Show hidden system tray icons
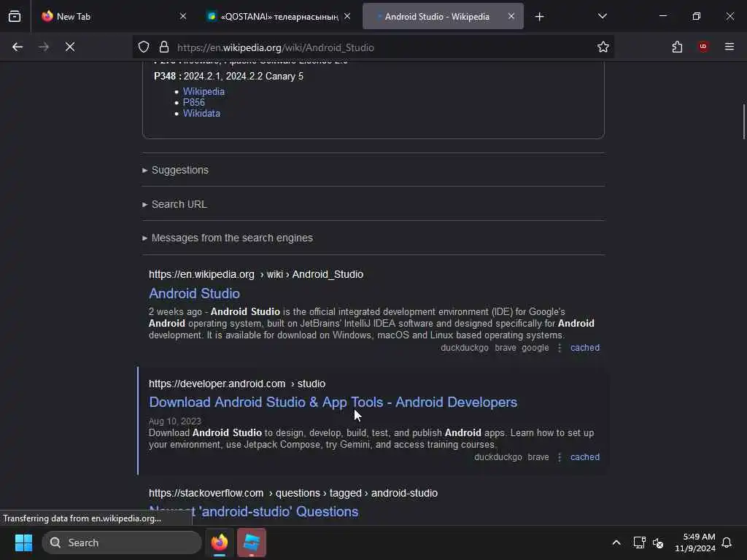Image resolution: width=747 pixels, height=560 pixels. click(616, 542)
